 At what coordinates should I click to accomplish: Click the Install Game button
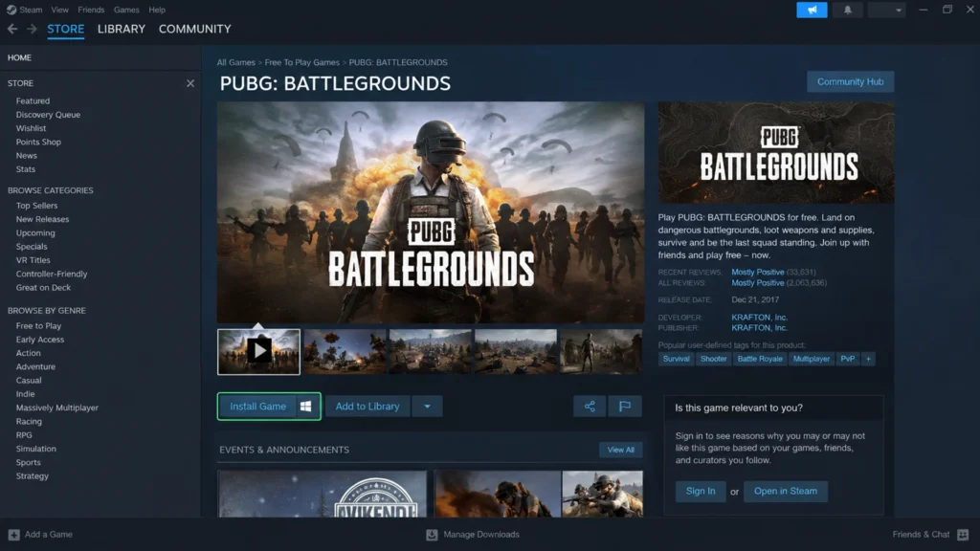tap(269, 406)
